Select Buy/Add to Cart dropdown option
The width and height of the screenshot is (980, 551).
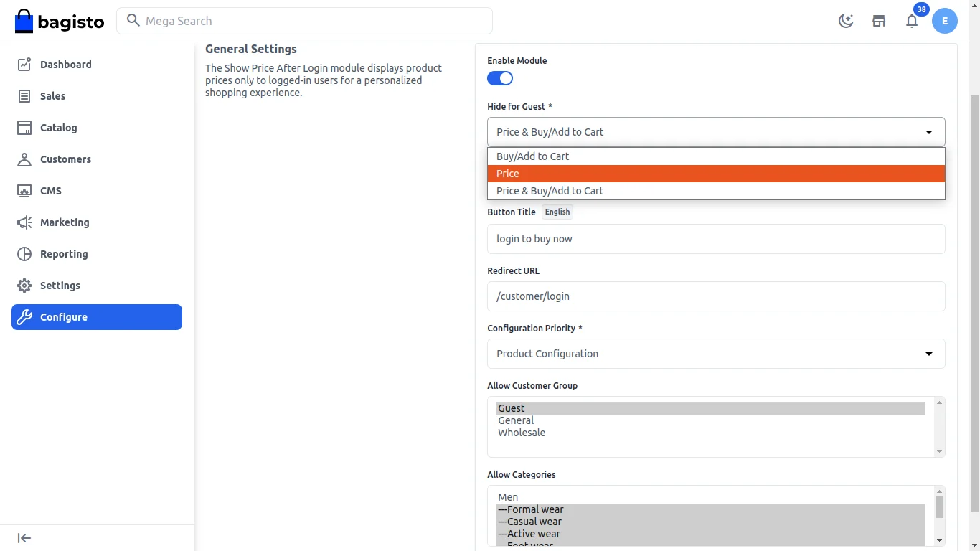pos(533,156)
